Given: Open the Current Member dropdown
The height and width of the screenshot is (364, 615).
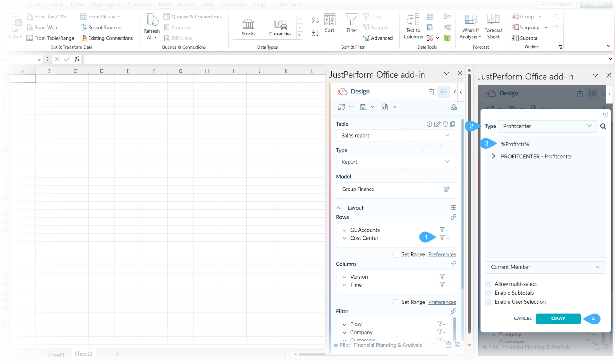Looking at the screenshot, I should [x=545, y=267].
